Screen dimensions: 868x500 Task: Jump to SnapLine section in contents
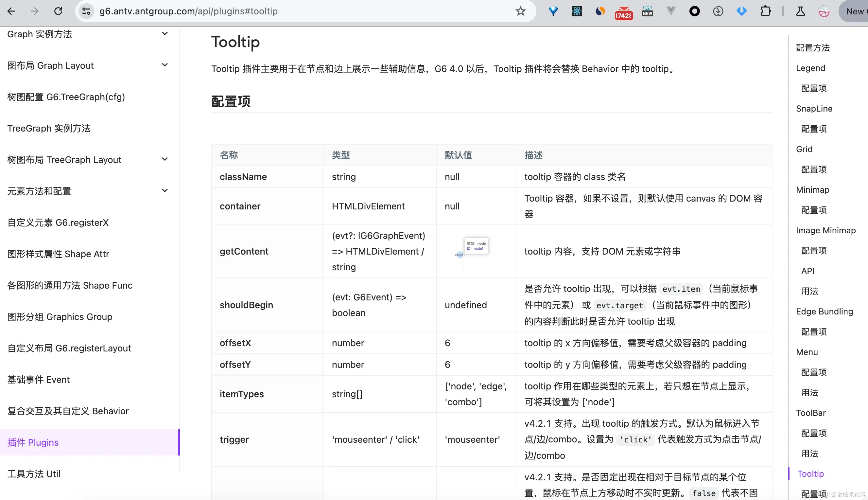(814, 109)
